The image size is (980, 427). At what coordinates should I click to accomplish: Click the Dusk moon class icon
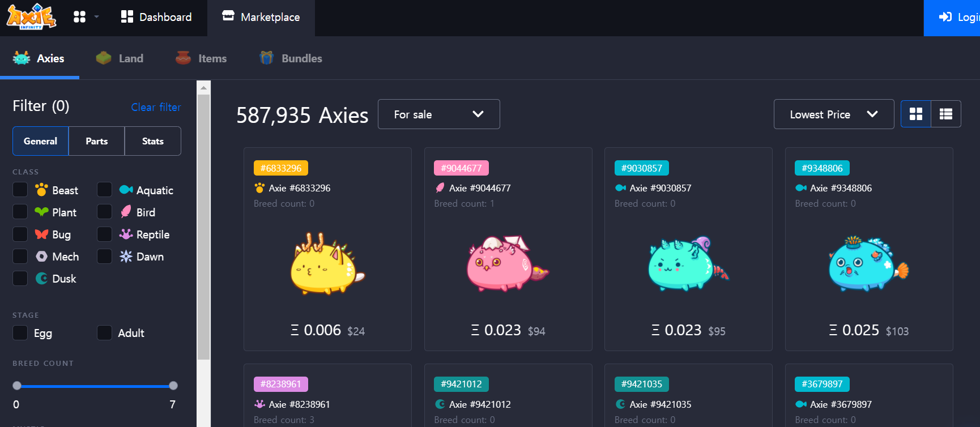click(41, 278)
